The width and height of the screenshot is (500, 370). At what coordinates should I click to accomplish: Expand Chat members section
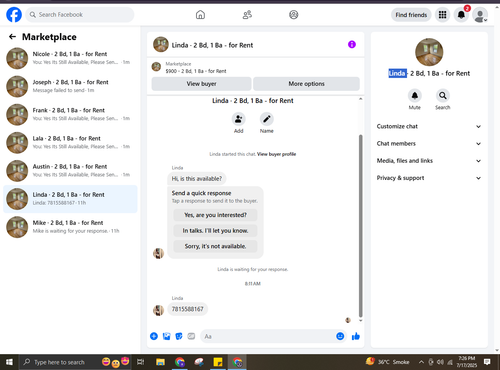click(429, 144)
